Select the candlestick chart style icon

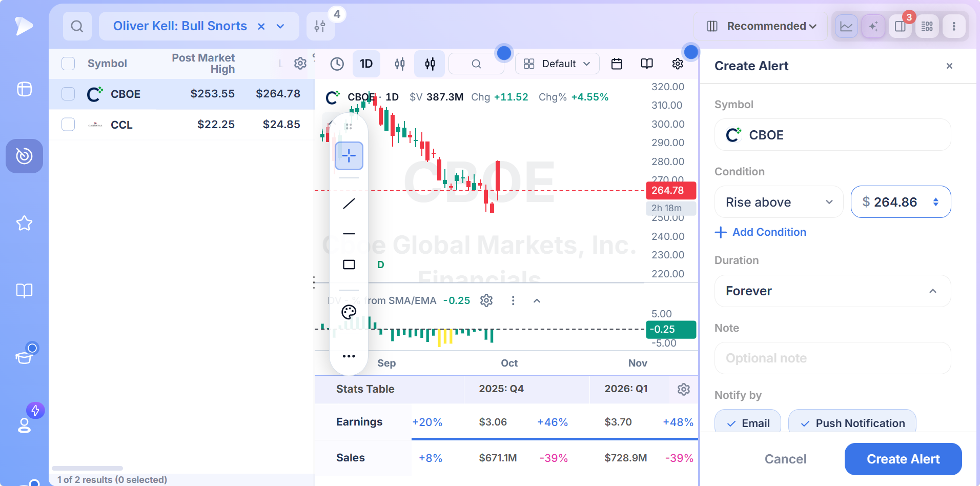click(430, 64)
